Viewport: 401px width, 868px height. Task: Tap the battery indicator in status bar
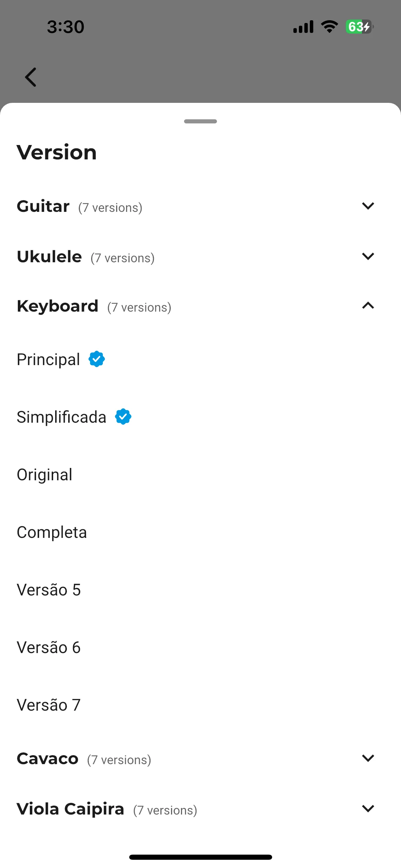pyautogui.click(x=360, y=26)
